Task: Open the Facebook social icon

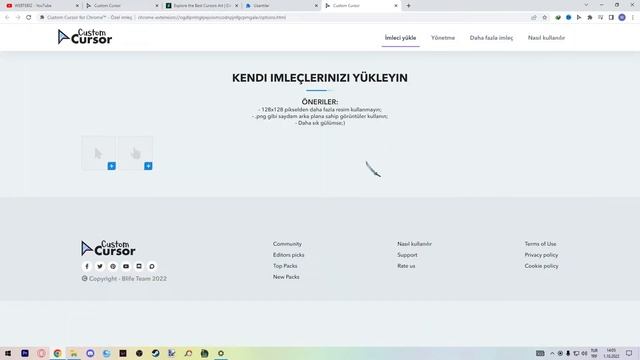Action: tap(87, 267)
